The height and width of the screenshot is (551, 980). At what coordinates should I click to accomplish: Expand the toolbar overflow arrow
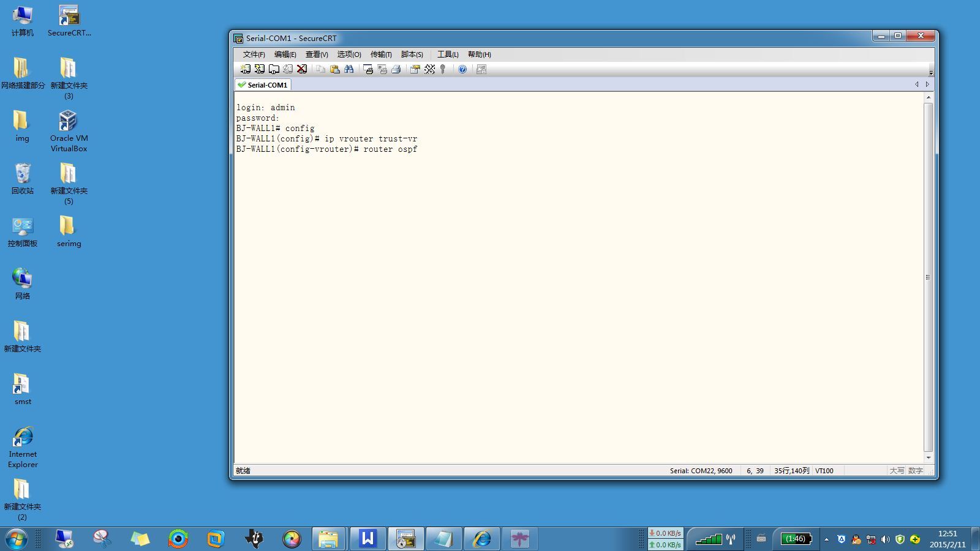pos(931,72)
